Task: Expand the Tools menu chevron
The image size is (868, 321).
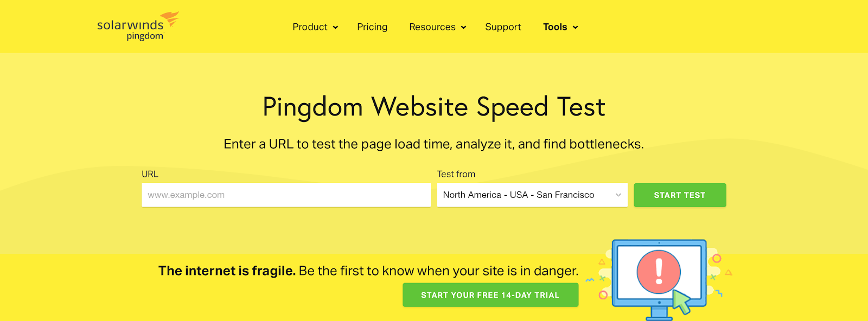Action: tap(575, 27)
